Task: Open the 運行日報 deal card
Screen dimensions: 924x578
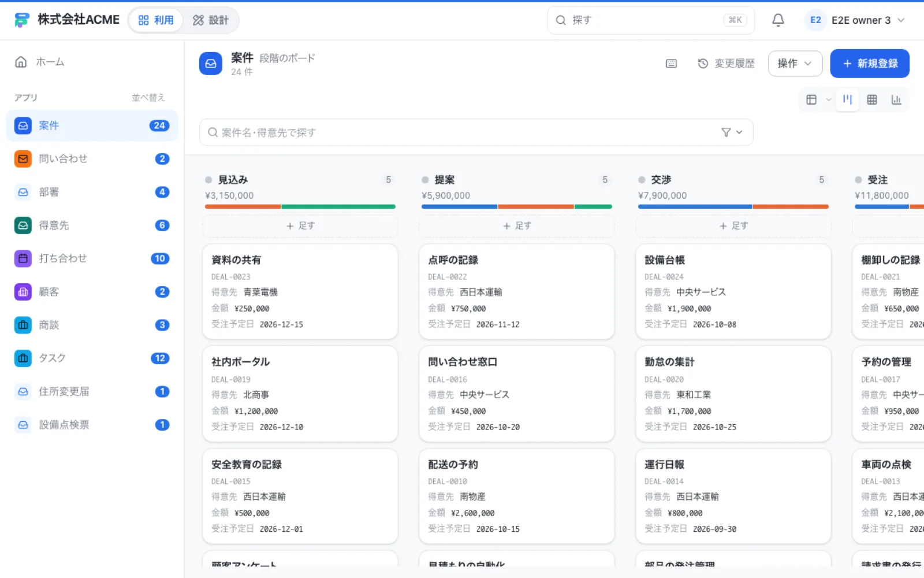Action: 733,497
